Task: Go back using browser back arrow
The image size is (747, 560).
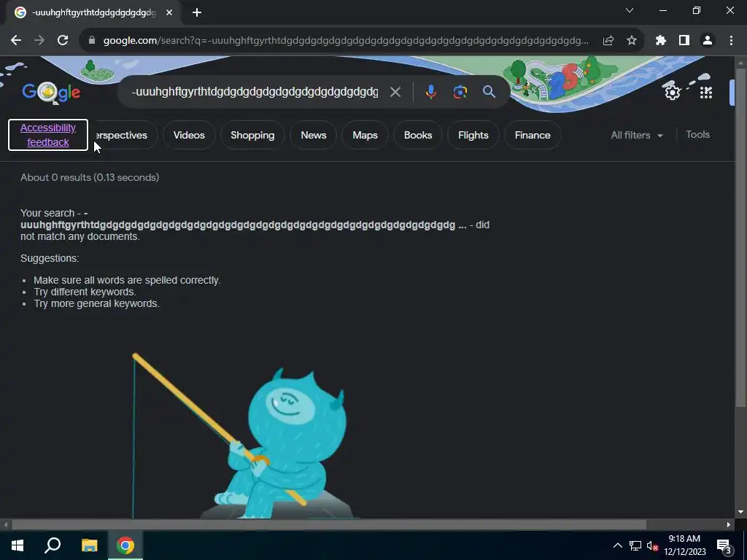Action: point(16,41)
